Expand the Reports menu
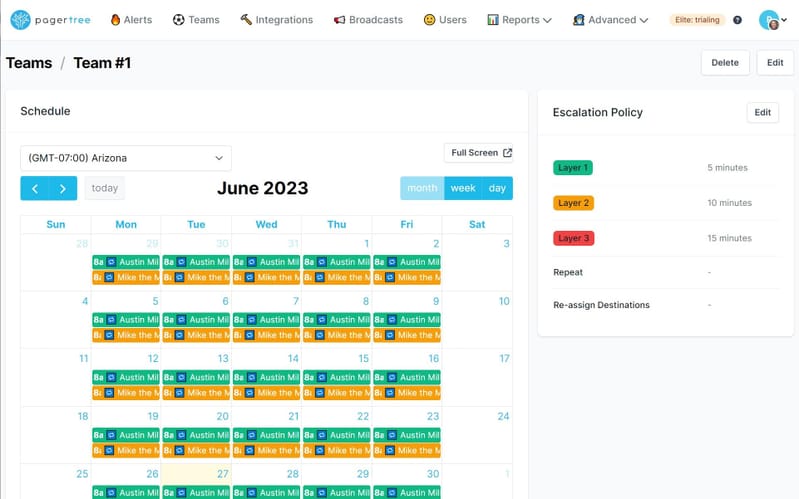 pos(520,19)
